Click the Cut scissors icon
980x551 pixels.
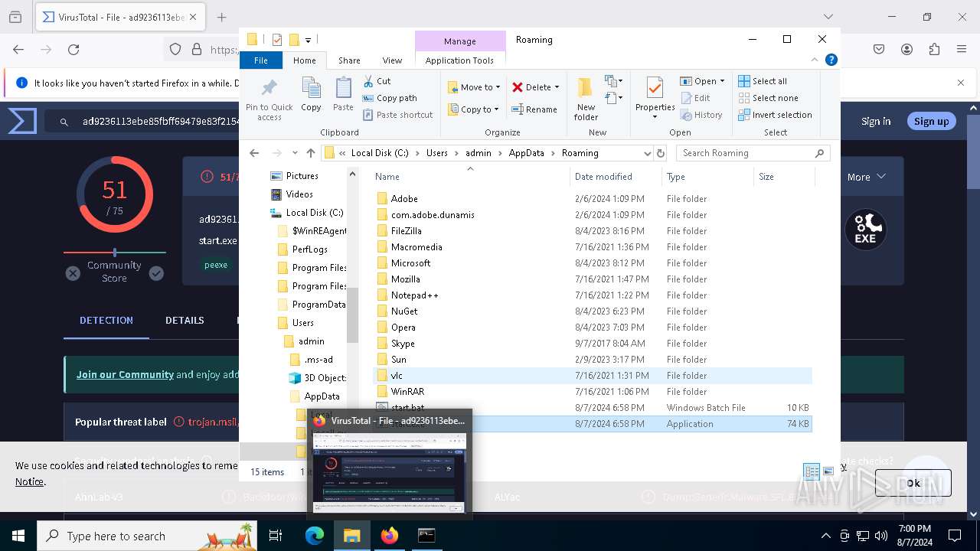point(368,81)
